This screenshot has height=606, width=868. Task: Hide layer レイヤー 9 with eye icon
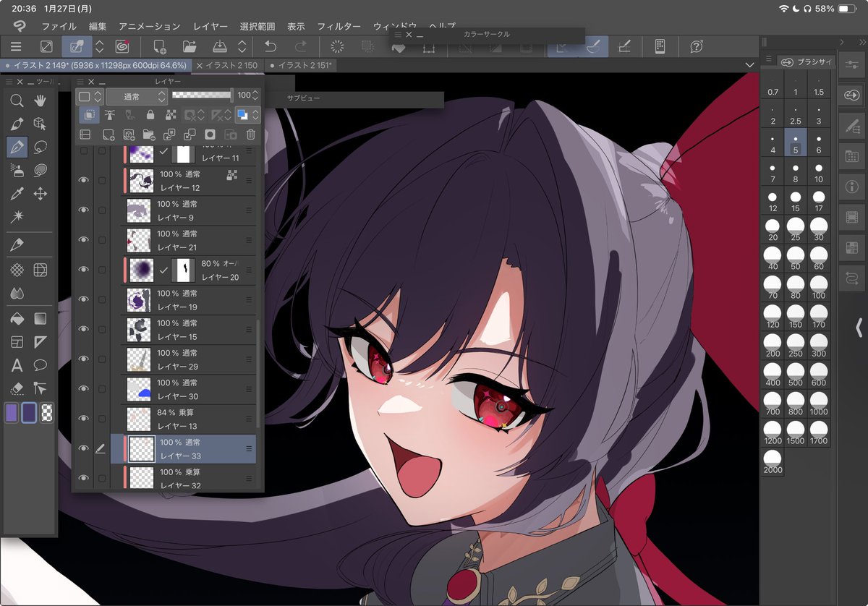click(83, 210)
